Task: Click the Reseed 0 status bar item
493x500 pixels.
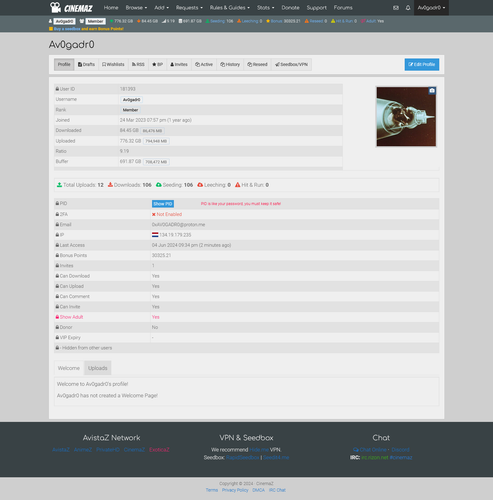Action: (316, 21)
